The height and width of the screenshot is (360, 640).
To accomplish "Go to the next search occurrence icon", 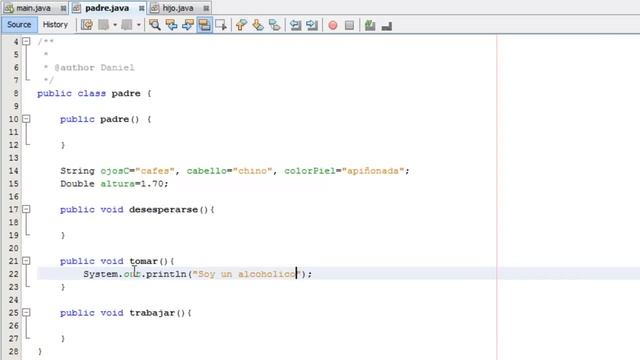I will click(x=188, y=25).
